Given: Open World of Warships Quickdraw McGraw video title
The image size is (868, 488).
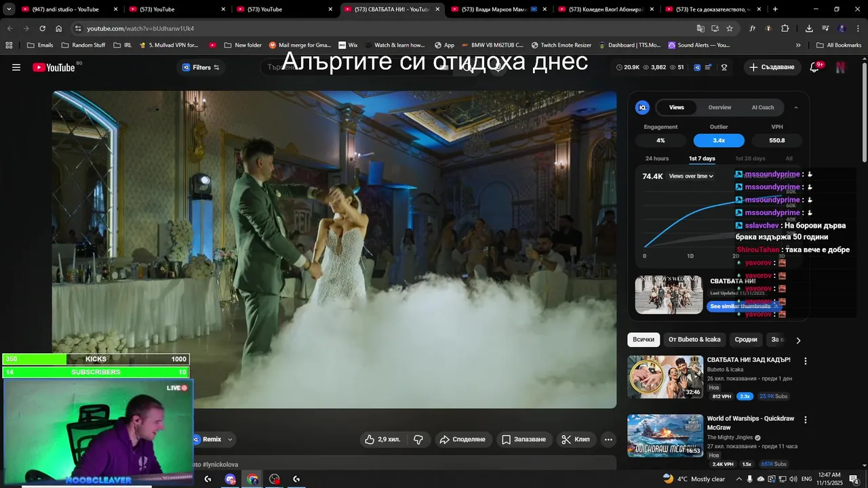Looking at the screenshot, I should (x=751, y=423).
